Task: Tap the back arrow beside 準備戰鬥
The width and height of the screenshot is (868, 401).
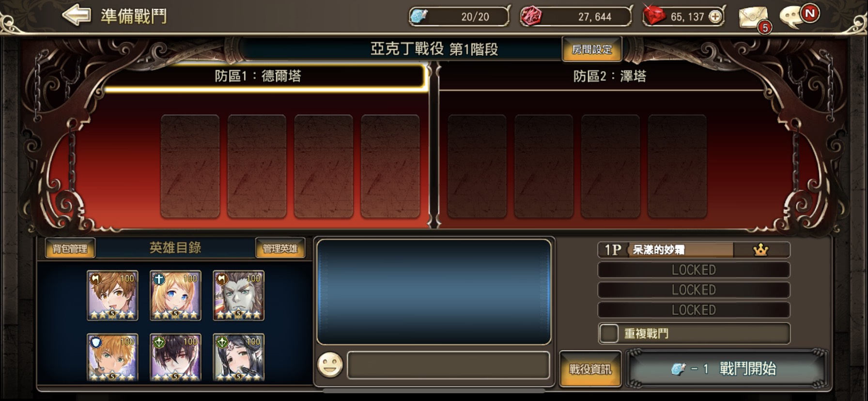Action: (x=77, y=15)
